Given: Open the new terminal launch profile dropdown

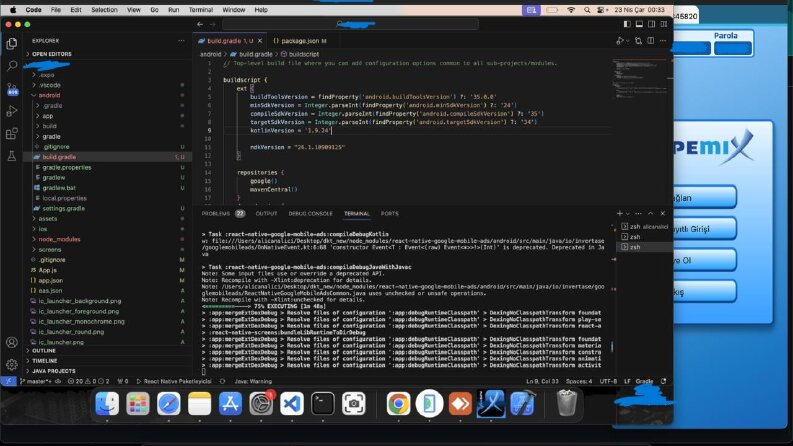Looking at the screenshot, I should click(628, 213).
